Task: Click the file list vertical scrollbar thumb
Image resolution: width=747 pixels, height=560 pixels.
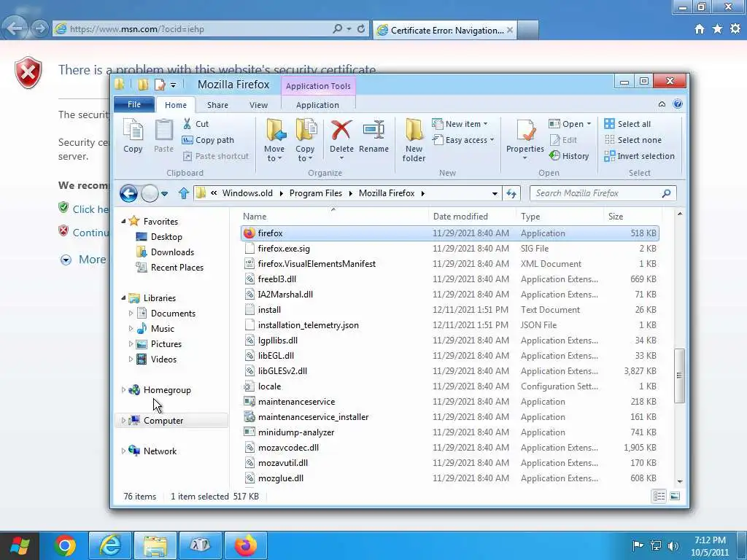Action: 679,376
